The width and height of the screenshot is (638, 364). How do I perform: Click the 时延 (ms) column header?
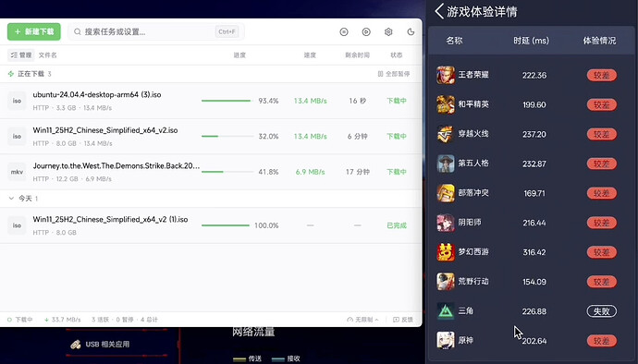coord(531,41)
